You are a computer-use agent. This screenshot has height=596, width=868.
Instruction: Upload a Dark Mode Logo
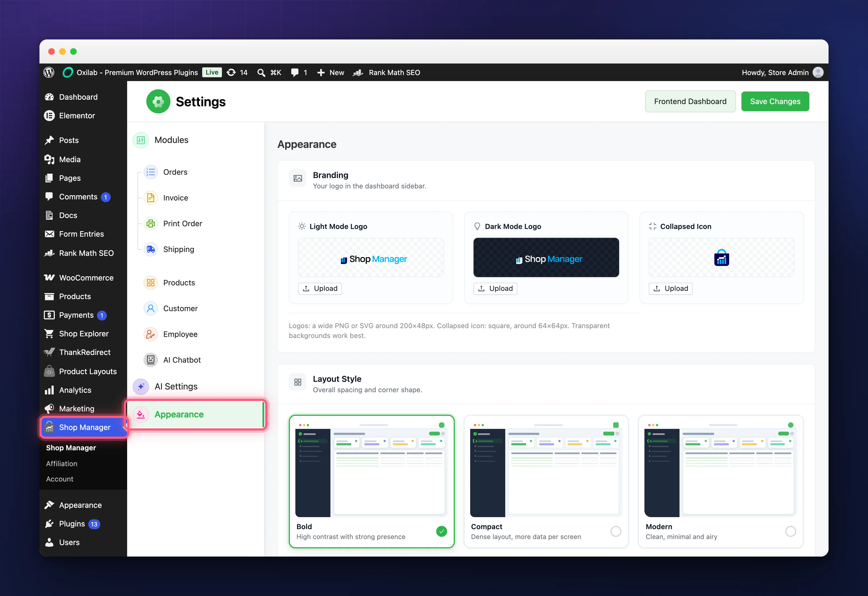[x=495, y=289]
